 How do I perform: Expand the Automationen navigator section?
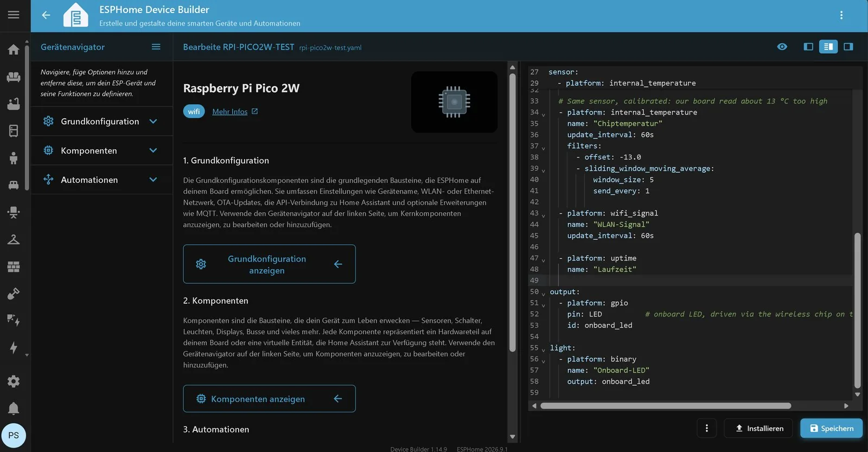pyautogui.click(x=102, y=180)
